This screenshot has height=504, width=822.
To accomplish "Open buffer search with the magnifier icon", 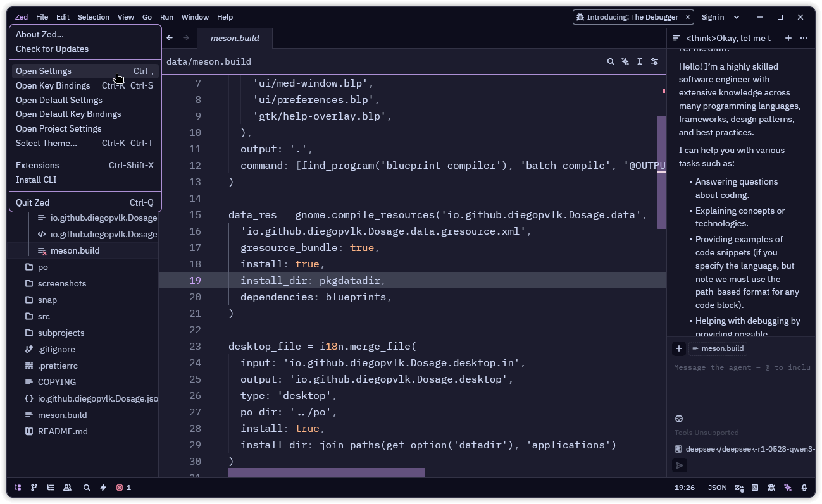I will [x=609, y=61].
